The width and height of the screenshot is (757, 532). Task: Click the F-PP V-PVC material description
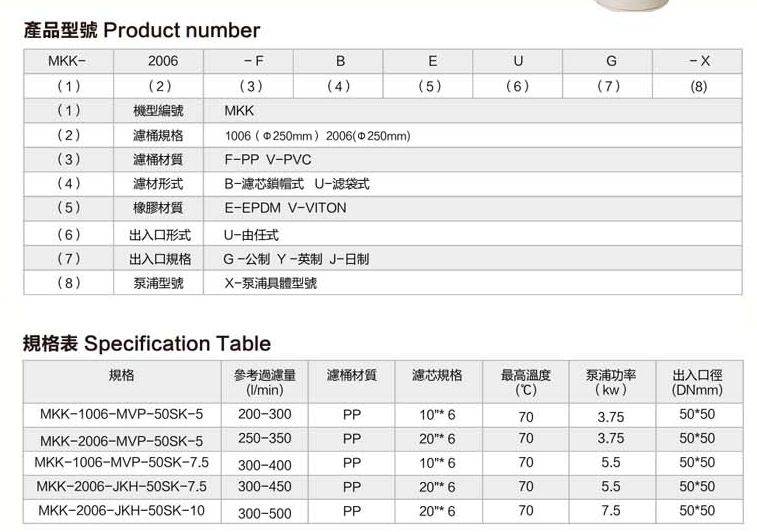(x=268, y=159)
